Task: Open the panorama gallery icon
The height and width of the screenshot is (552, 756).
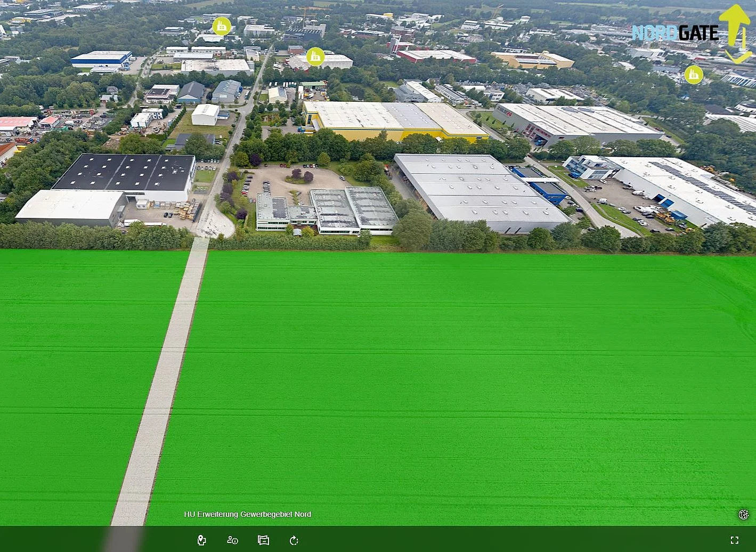Action: (263, 540)
